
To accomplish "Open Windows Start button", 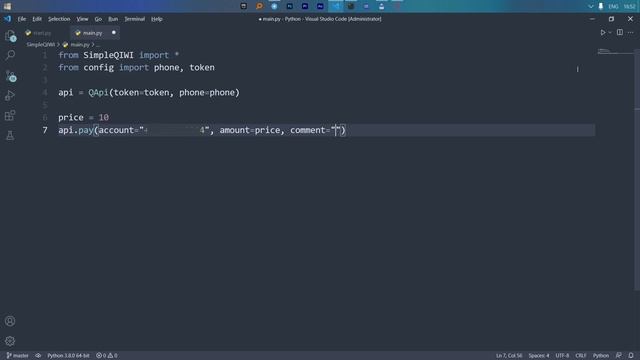I will coord(7,6).
